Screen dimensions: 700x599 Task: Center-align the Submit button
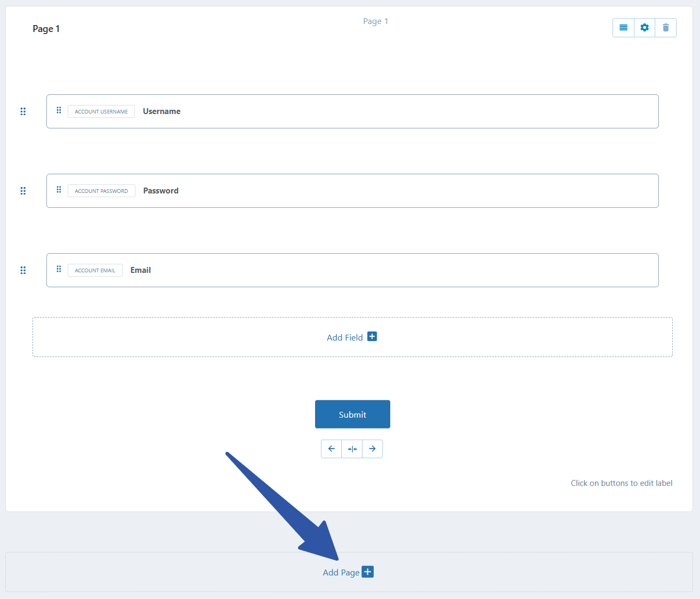click(352, 449)
